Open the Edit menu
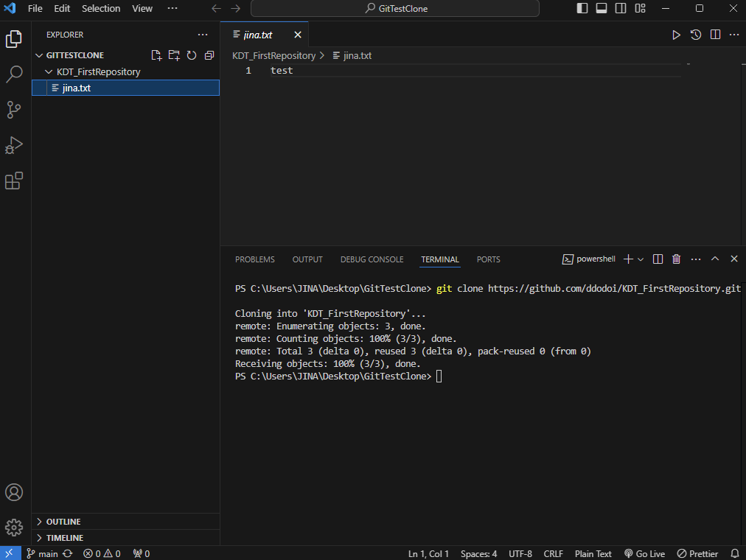 (x=62, y=9)
